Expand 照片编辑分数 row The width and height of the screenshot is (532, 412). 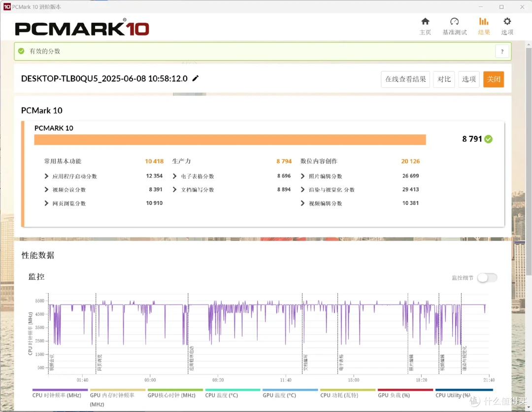point(302,176)
